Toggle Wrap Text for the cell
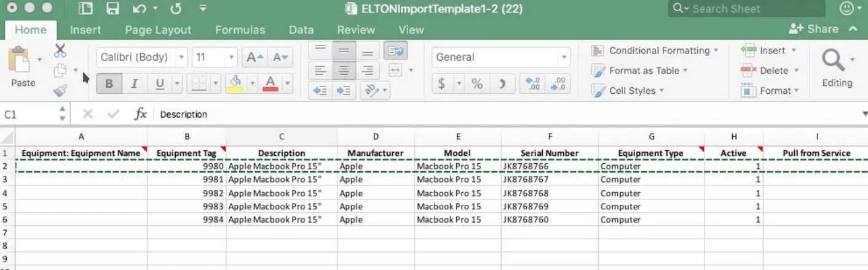 click(395, 50)
